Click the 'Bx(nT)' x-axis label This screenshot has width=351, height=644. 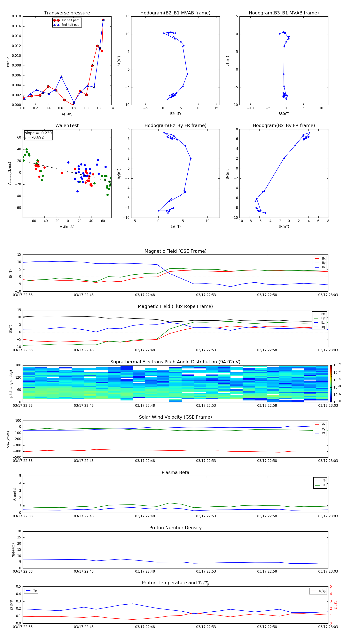(284, 227)
